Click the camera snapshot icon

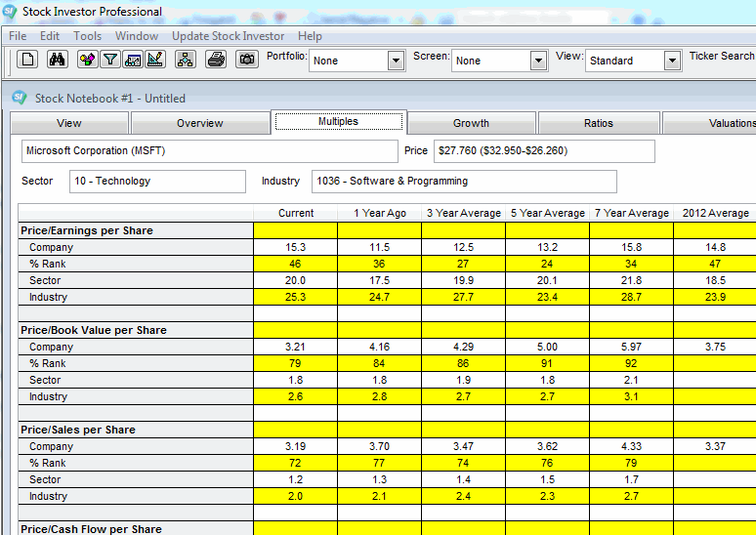pos(247,61)
